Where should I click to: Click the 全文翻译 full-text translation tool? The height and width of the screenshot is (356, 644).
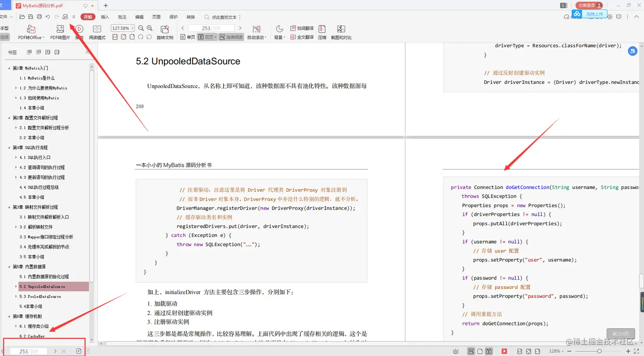pyautogui.click(x=302, y=37)
